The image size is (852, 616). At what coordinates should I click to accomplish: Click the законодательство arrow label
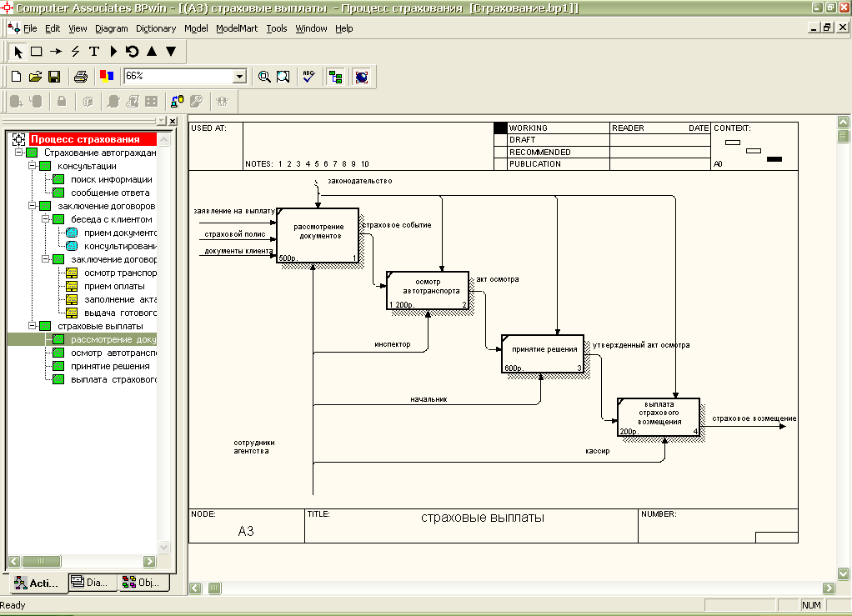pyautogui.click(x=359, y=181)
